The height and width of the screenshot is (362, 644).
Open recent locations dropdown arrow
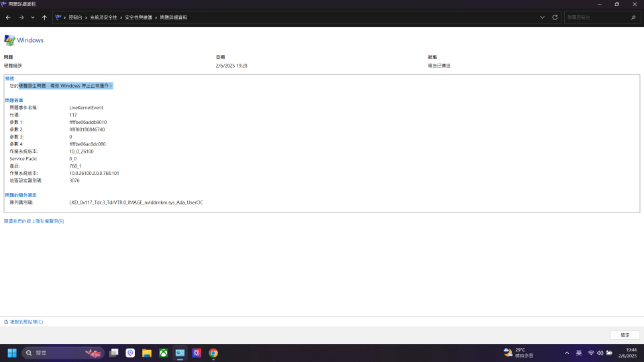(33, 17)
